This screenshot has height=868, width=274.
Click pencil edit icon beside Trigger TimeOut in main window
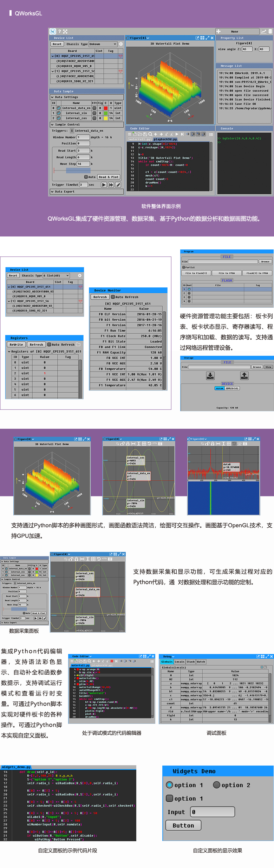(118, 185)
